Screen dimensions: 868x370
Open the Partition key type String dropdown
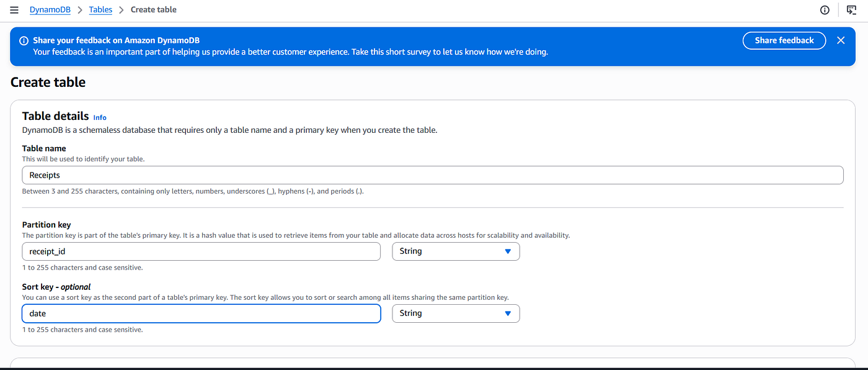point(456,251)
